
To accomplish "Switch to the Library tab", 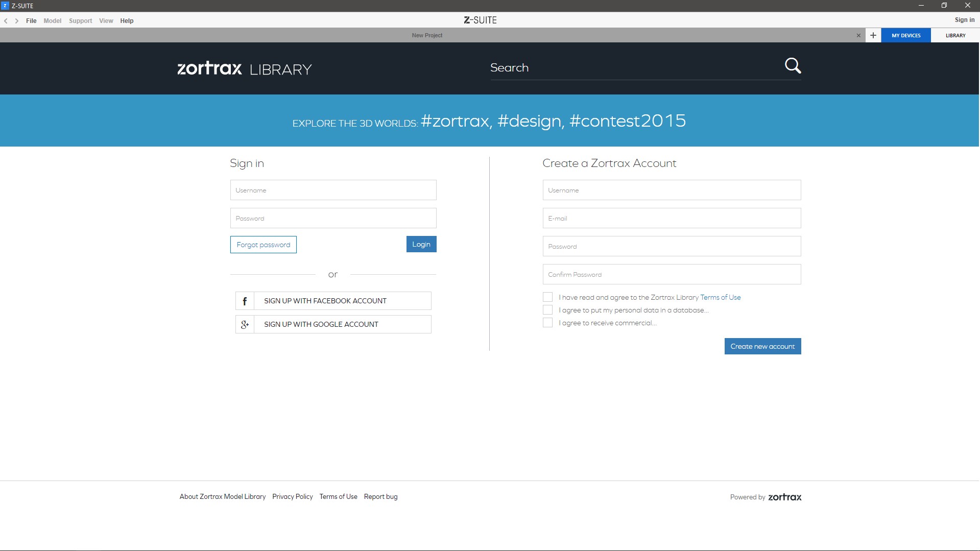I will click(x=955, y=35).
